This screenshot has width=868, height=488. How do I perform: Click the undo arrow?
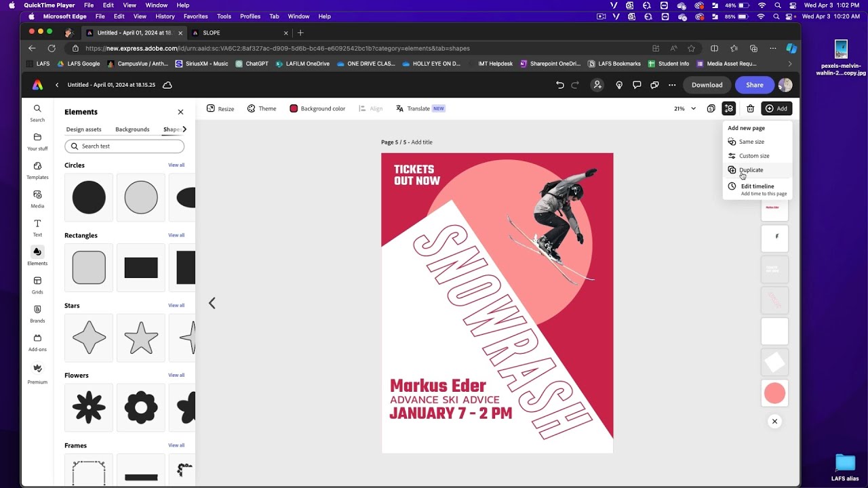click(x=560, y=85)
